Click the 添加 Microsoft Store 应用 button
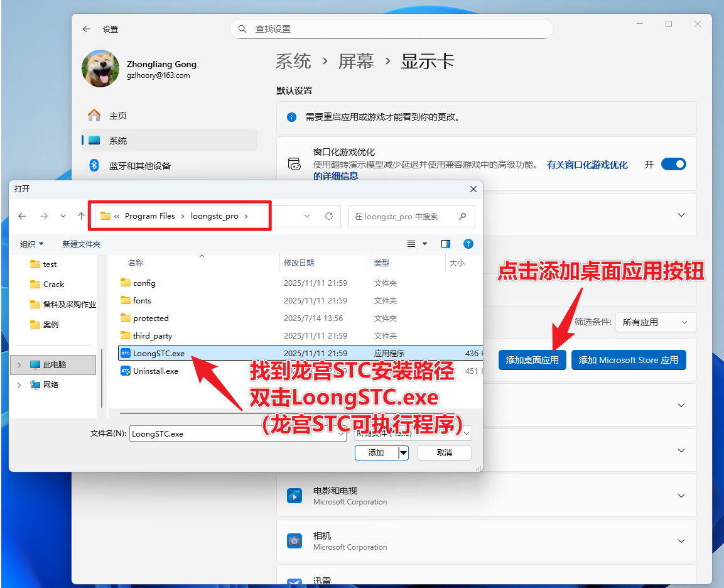Viewport: 724px width, 588px height. [x=628, y=360]
